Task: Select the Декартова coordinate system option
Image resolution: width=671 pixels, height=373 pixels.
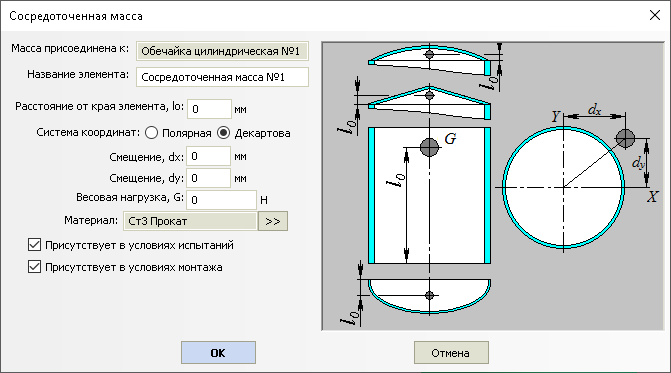Action: click(x=223, y=133)
